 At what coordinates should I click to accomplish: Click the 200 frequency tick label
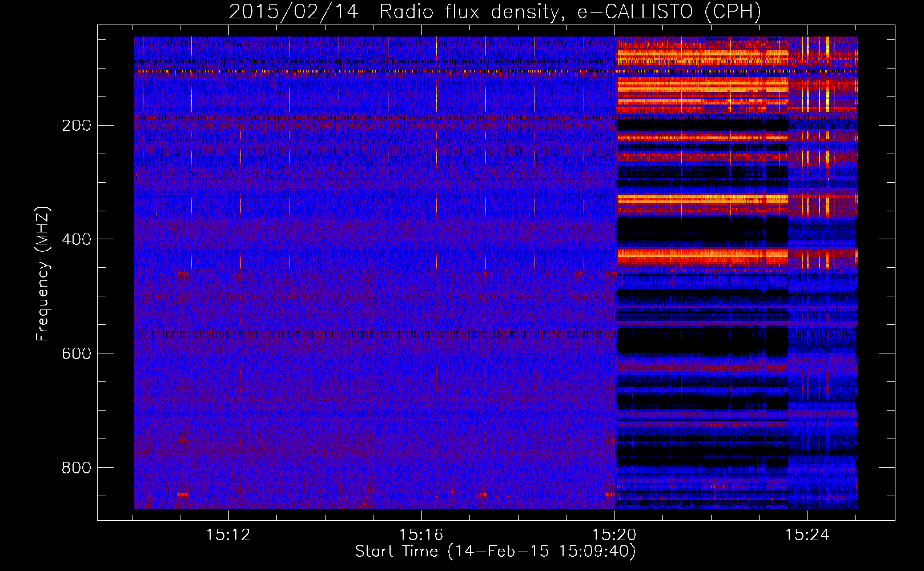tap(77, 126)
